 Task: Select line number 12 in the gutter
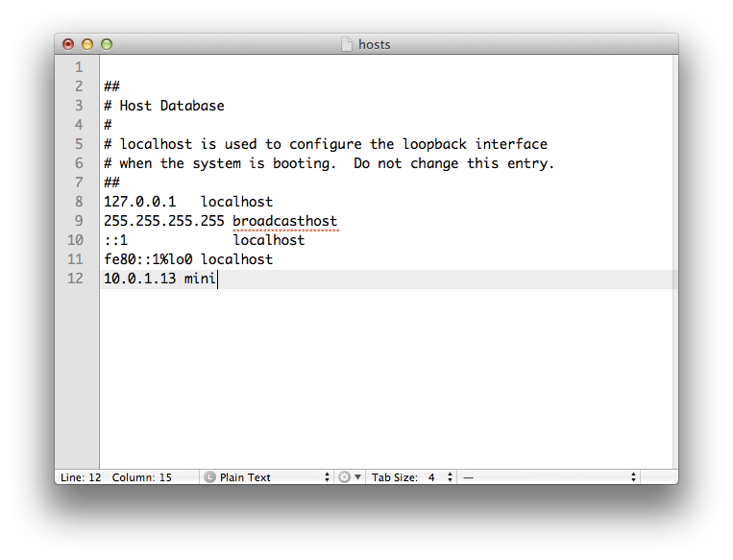pyautogui.click(x=75, y=279)
